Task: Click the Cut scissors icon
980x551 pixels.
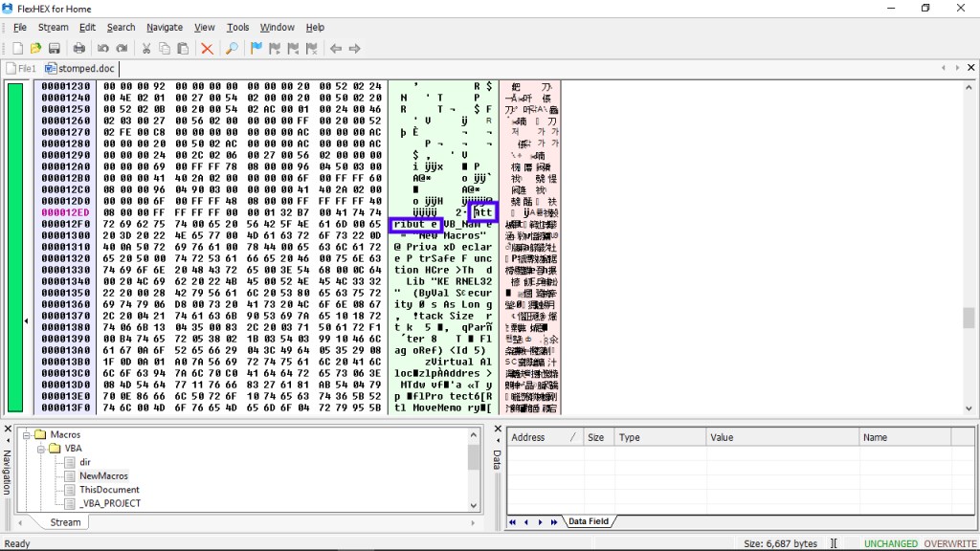Action: [x=146, y=49]
